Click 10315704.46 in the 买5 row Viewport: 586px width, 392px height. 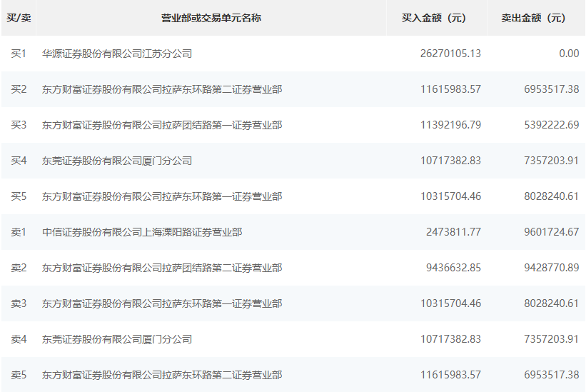tap(450, 196)
